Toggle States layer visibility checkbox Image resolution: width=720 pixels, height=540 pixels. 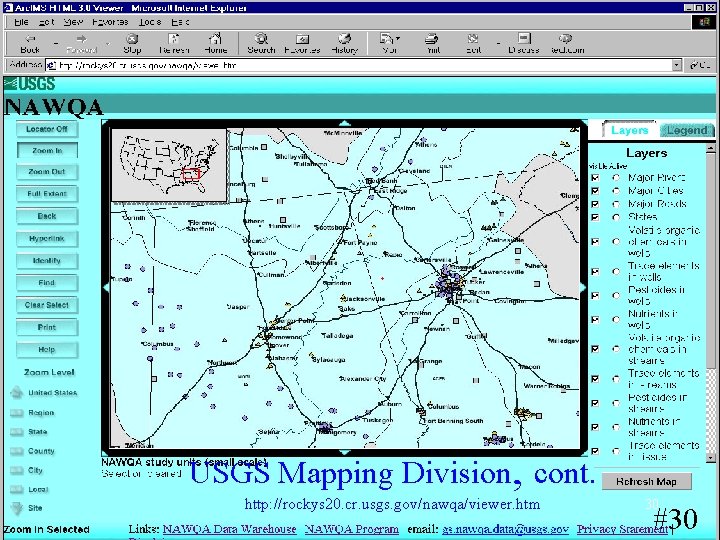tap(595, 217)
